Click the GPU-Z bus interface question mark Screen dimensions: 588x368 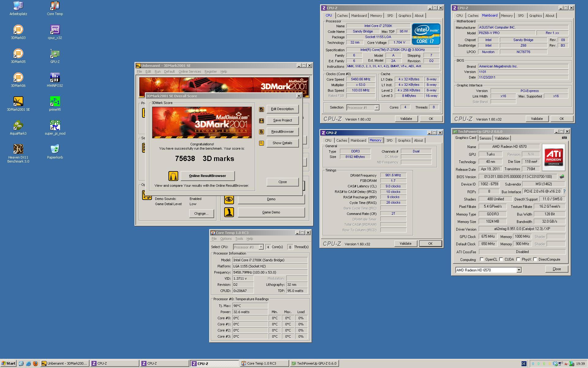tap(564, 191)
